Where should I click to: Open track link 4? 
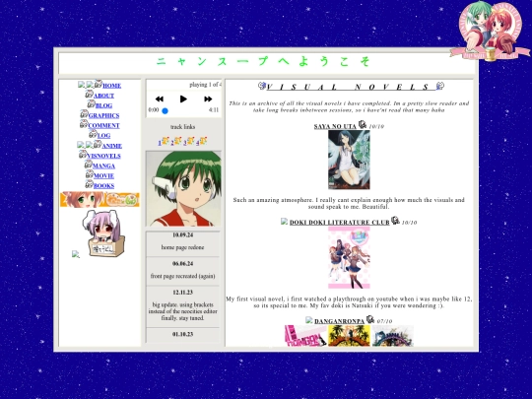(x=197, y=143)
